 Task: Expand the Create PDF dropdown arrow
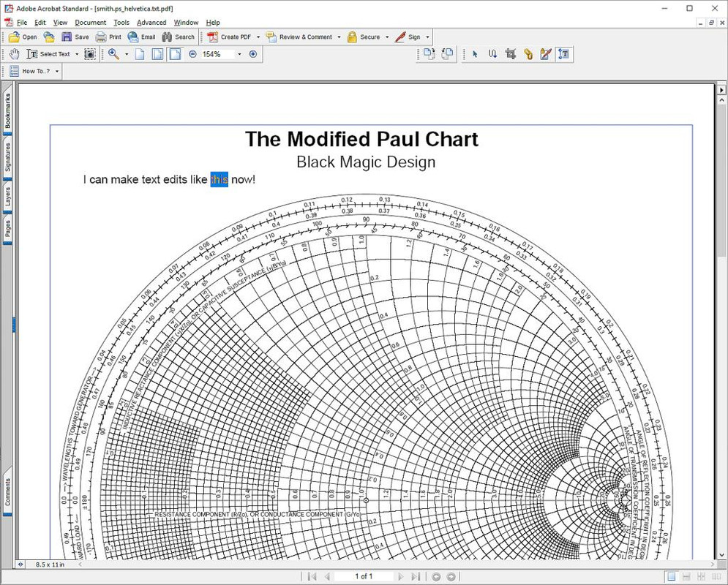(258, 37)
